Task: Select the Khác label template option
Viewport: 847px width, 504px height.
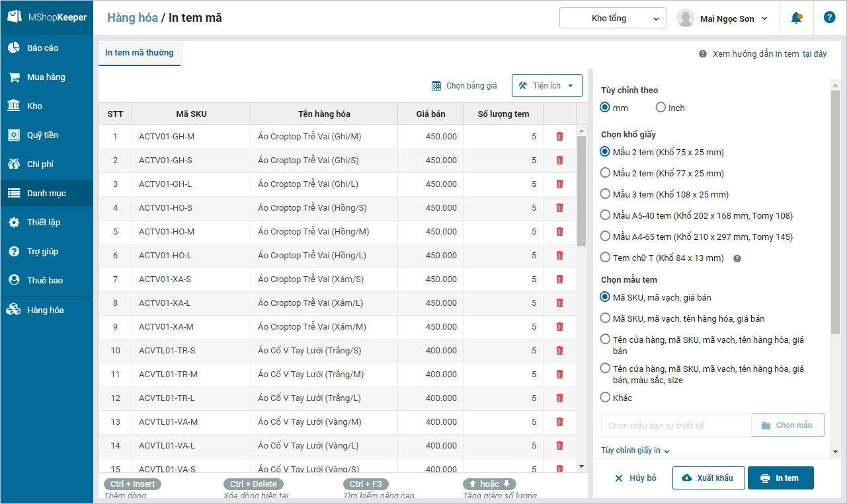Action: coord(605,398)
